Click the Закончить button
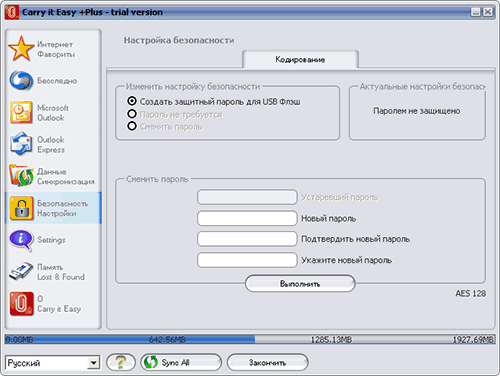500x376 pixels. click(x=267, y=362)
